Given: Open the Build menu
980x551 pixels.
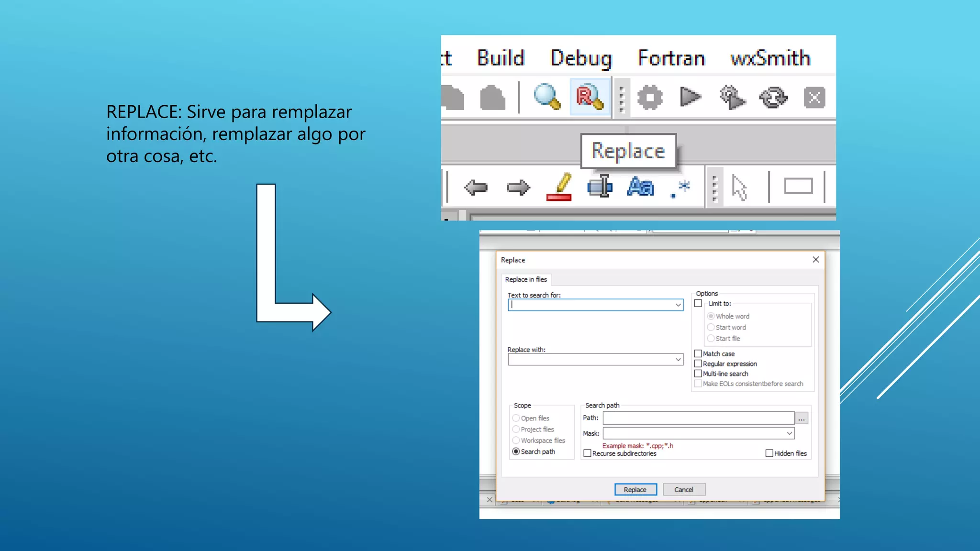Looking at the screenshot, I should pos(501,58).
